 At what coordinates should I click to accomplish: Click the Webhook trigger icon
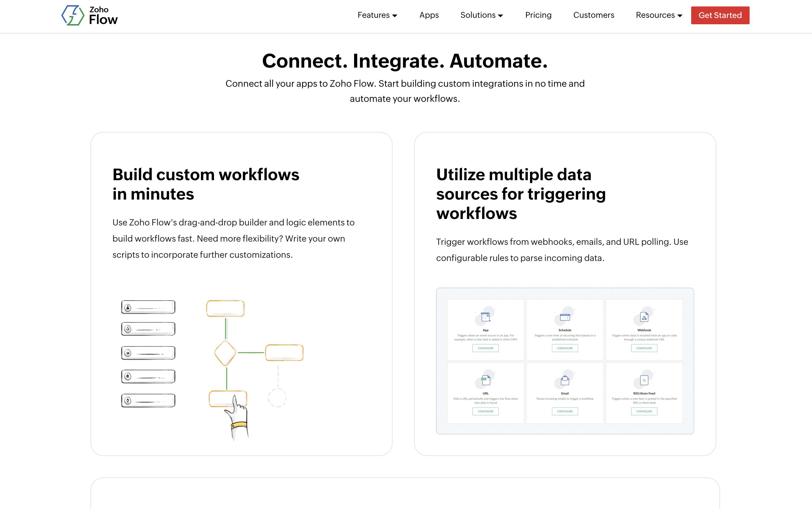pos(644,316)
